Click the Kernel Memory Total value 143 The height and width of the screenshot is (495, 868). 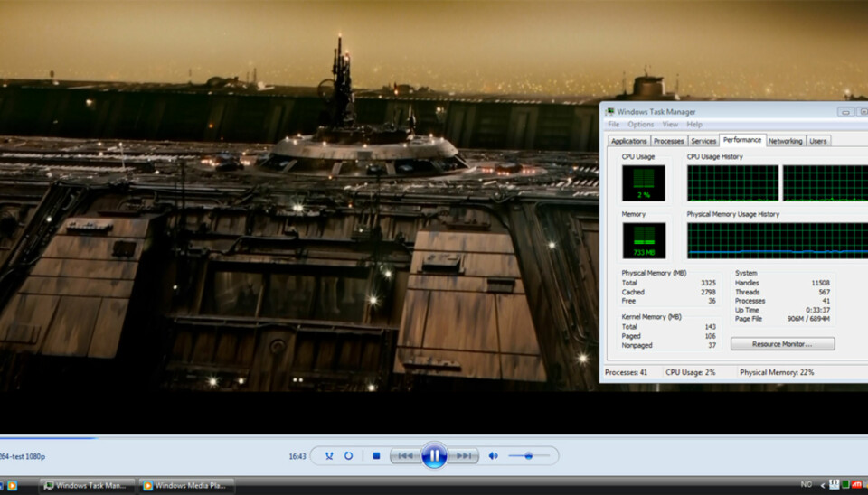(711, 327)
